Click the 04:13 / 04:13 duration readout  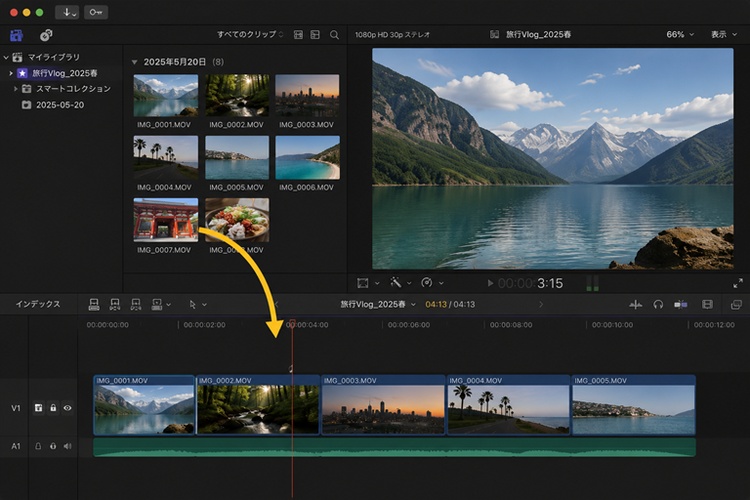tap(450, 304)
